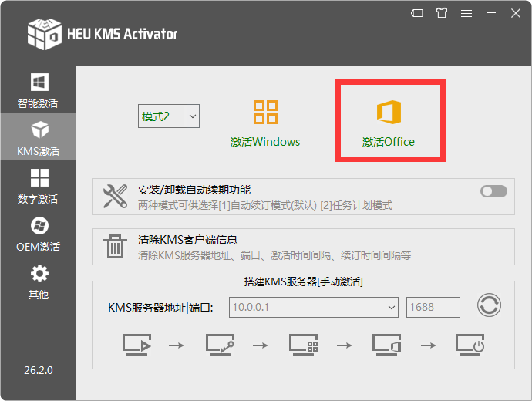Open the KMS server address 10.0.0.1 combo box
The width and height of the screenshot is (532, 401).
coord(314,308)
